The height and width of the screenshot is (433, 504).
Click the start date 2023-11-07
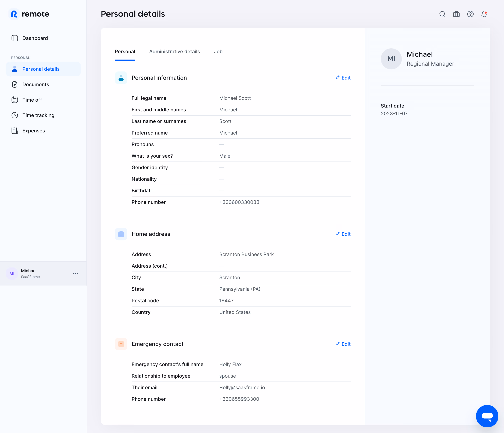(x=394, y=114)
